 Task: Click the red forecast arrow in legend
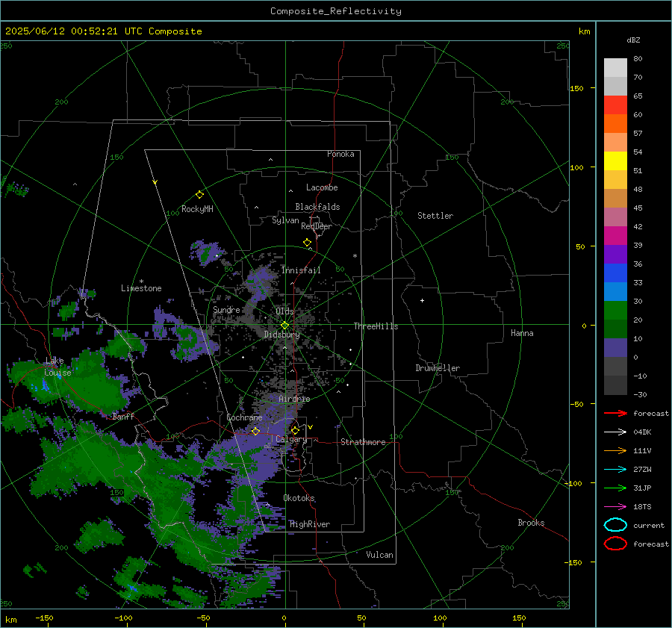615,413
